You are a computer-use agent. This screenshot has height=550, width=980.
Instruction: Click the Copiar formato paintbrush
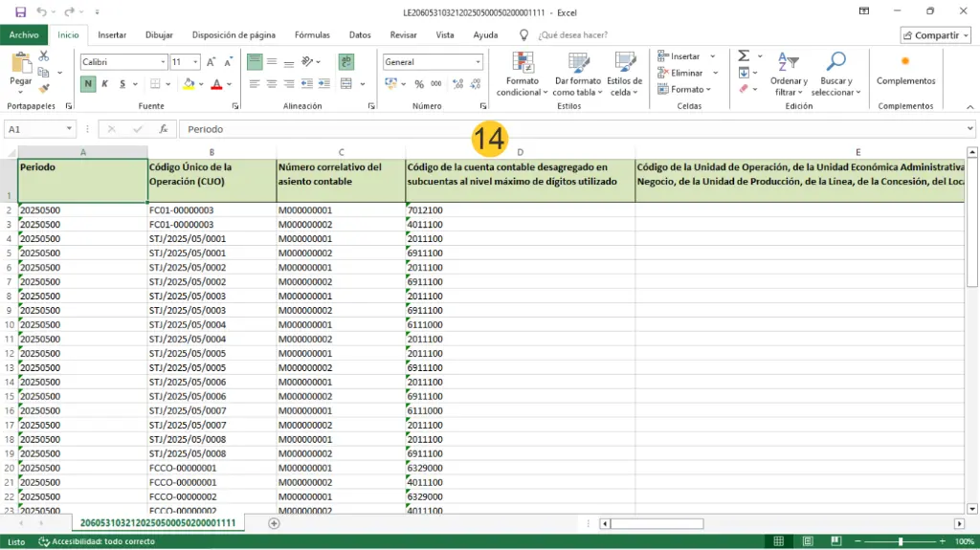tap(44, 89)
